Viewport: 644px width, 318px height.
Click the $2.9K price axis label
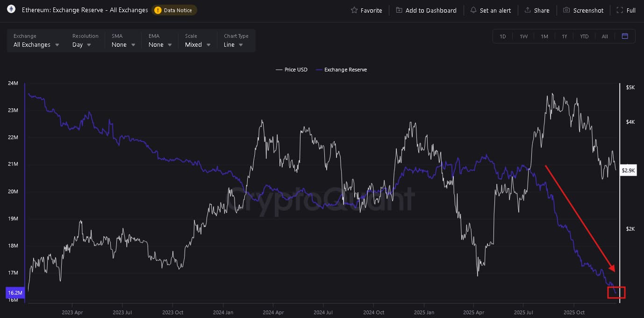click(x=628, y=171)
